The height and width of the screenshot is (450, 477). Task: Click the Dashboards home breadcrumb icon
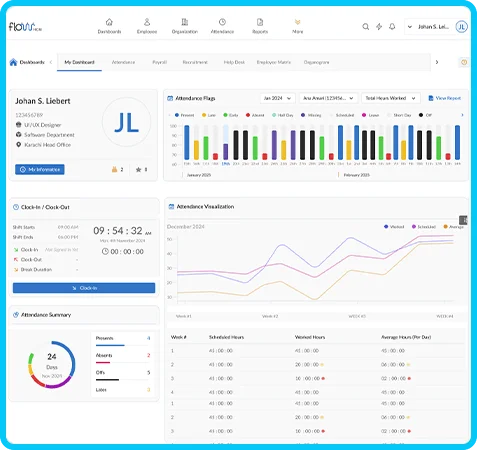point(13,62)
